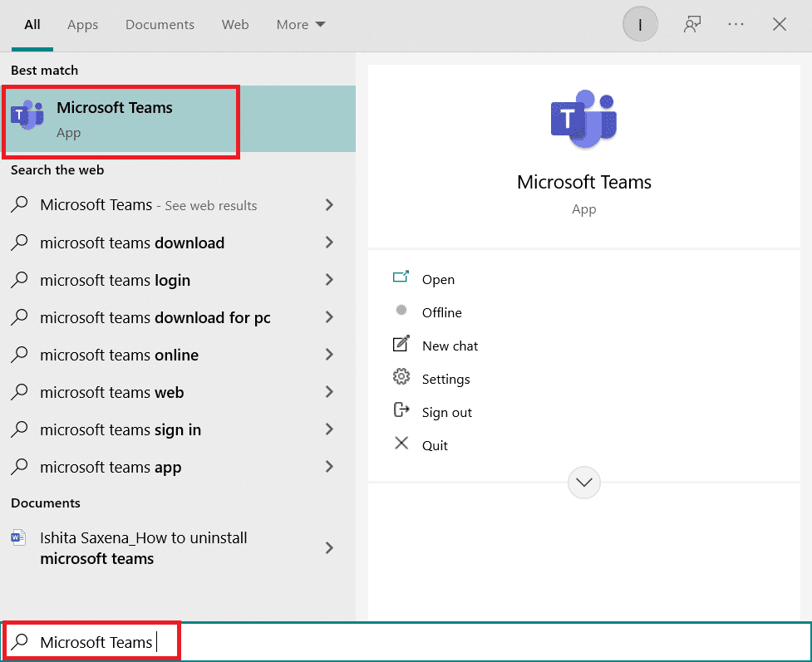This screenshot has height=662, width=812.
Task: Open the user profile avatar
Action: pyautogui.click(x=640, y=24)
